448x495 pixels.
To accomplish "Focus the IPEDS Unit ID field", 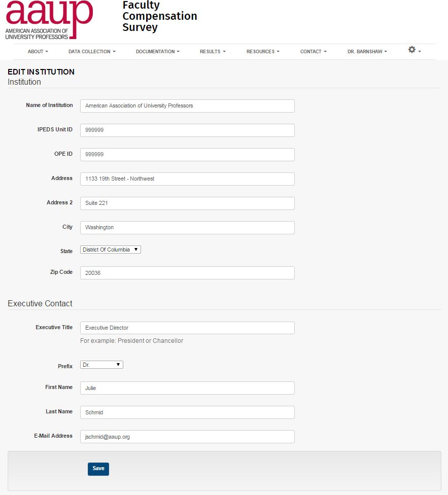I will 187,130.
